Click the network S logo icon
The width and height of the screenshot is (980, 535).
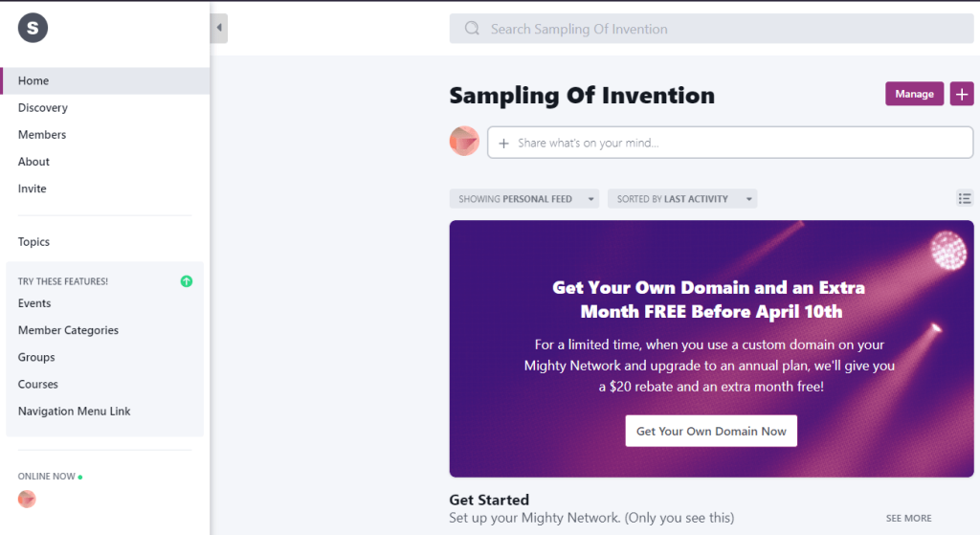pyautogui.click(x=33, y=28)
